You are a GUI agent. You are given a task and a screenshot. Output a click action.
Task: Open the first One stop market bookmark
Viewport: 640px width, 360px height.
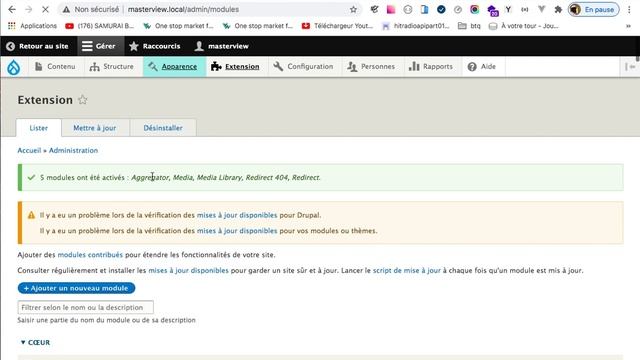[178, 26]
